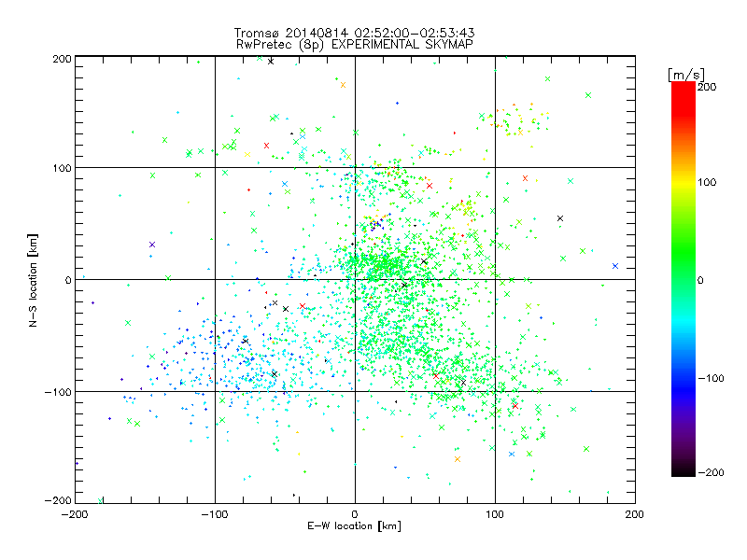Click the x-axis tick label '-200'

75,515
